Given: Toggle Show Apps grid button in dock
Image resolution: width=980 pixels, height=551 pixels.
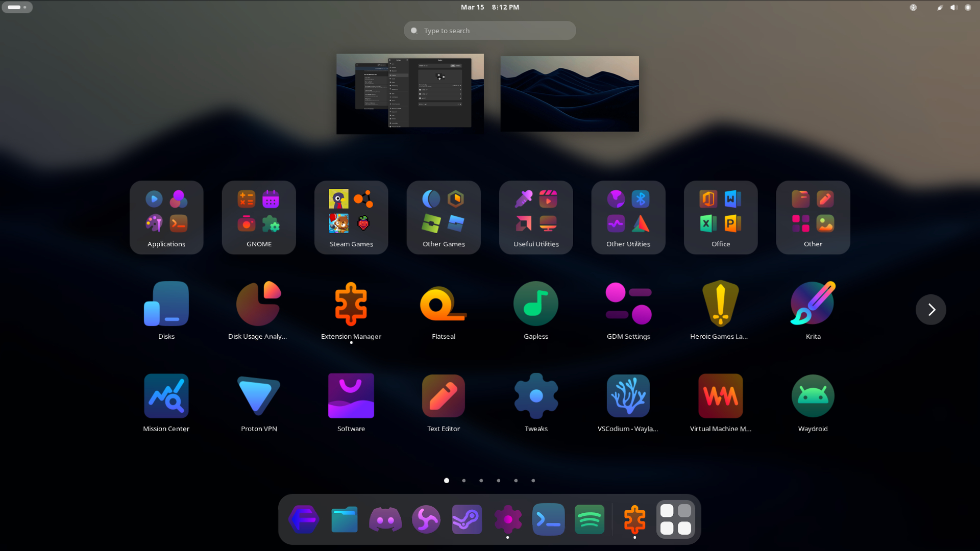Looking at the screenshot, I should [676, 519].
